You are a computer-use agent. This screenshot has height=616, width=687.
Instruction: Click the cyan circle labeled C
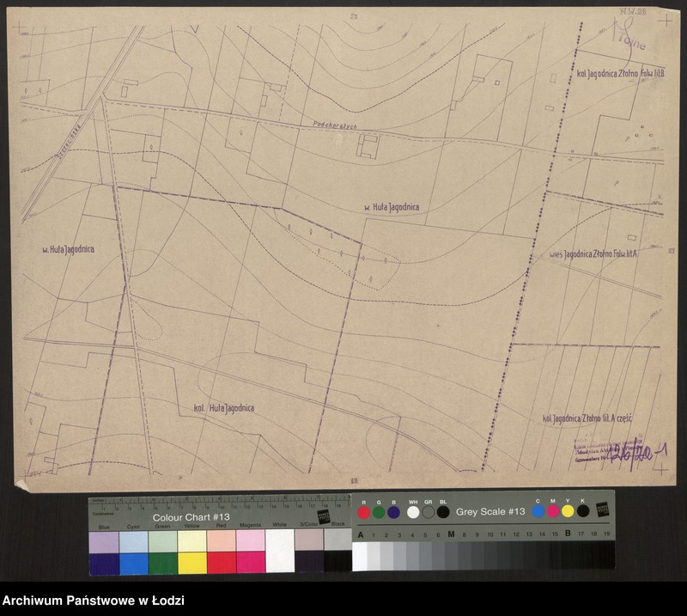[538, 511]
